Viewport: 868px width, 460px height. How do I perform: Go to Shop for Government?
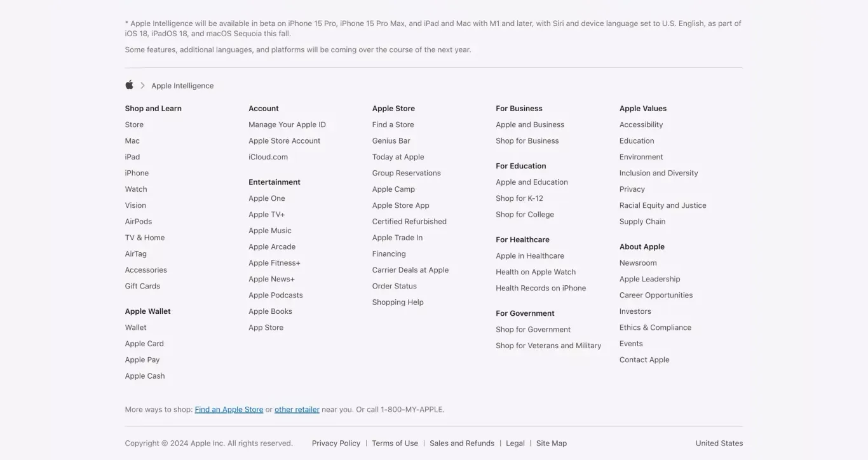pos(533,330)
